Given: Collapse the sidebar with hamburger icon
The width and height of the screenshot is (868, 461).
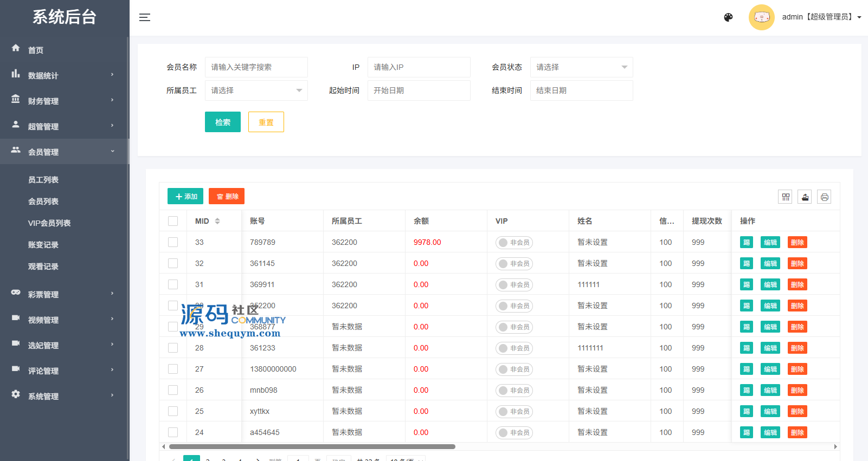Looking at the screenshot, I should coord(144,17).
